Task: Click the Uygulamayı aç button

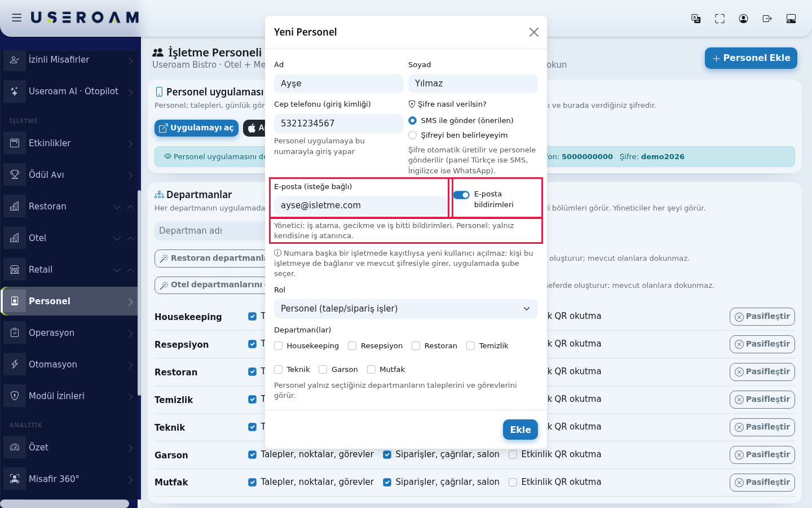Action: [197, 128]
